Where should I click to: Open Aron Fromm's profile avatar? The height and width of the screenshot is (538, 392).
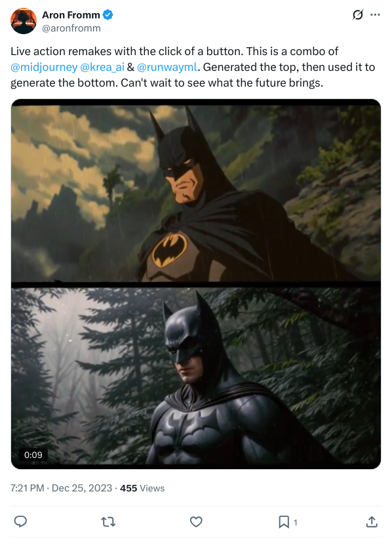coord(24,21)
